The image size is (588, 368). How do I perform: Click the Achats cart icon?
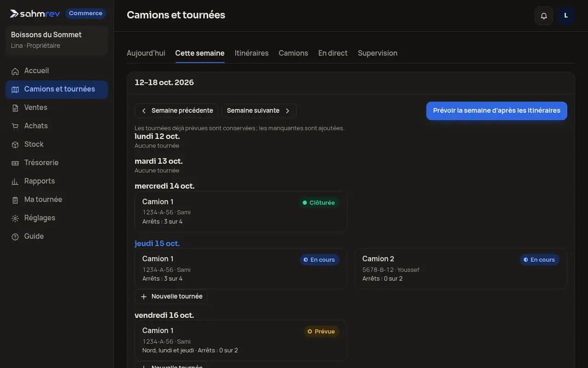(15, 126)
